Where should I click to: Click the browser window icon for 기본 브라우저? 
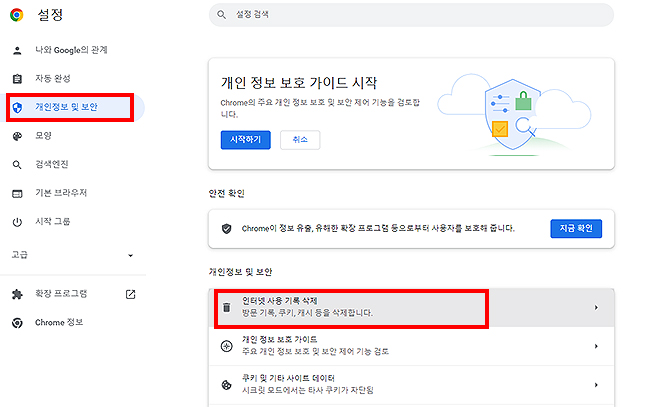pyautogui.click(x=17, y=194)
